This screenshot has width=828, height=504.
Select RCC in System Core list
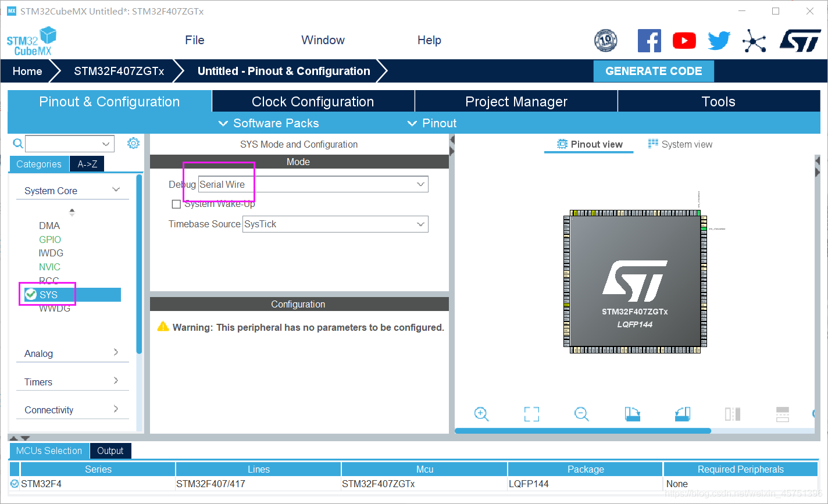49,281
